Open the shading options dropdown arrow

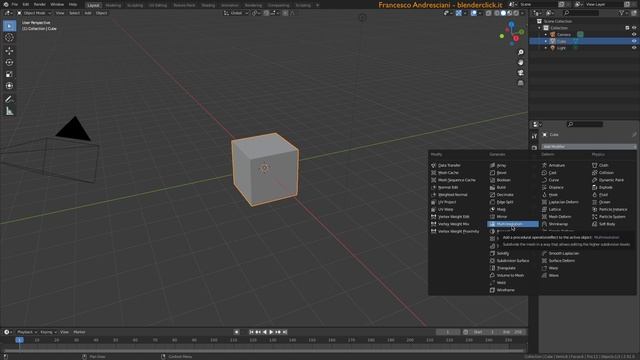523,13
